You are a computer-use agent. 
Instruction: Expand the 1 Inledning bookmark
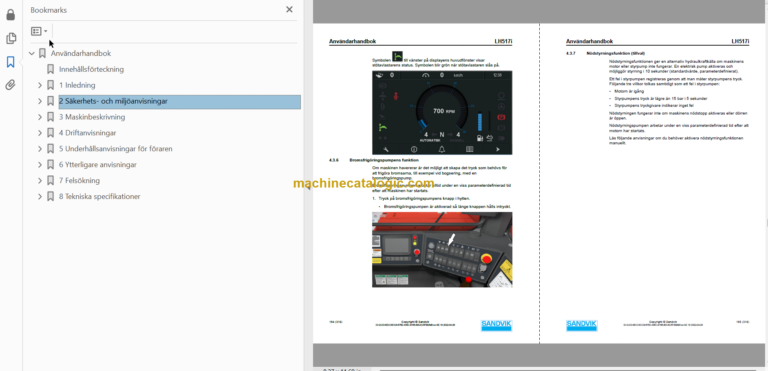point(40,85)
